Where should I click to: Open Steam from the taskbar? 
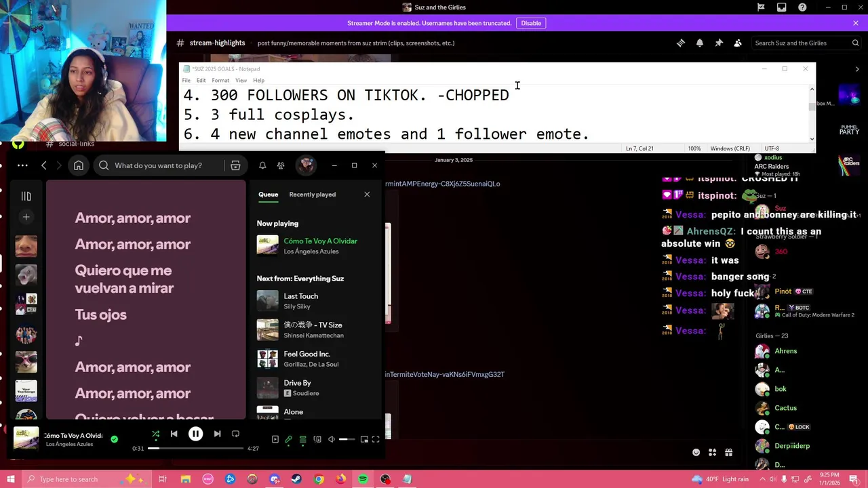(296, 479)
